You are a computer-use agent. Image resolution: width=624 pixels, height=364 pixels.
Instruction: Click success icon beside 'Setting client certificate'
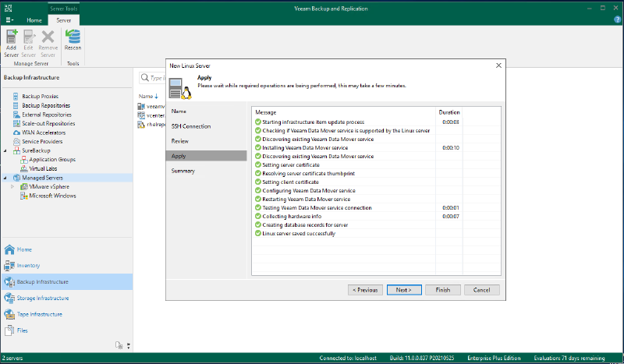[258, 182]
